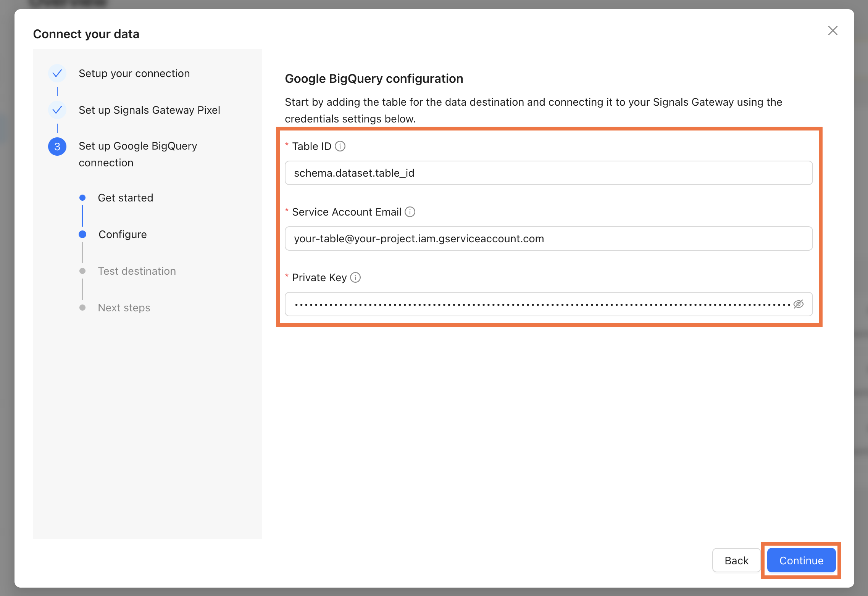Select Set up Google BigQuery connection step
Viewport: 868px width, 596px height.
[138, 155]
